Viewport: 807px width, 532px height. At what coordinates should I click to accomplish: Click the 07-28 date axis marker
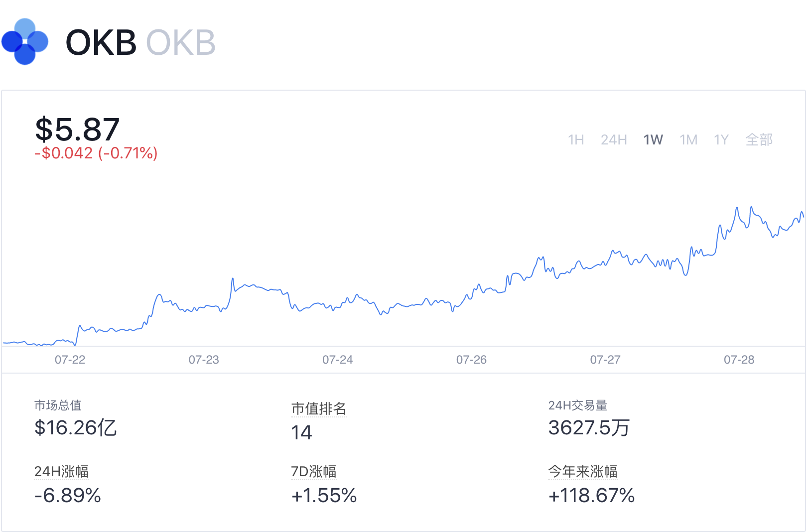[x=739, y=360]
